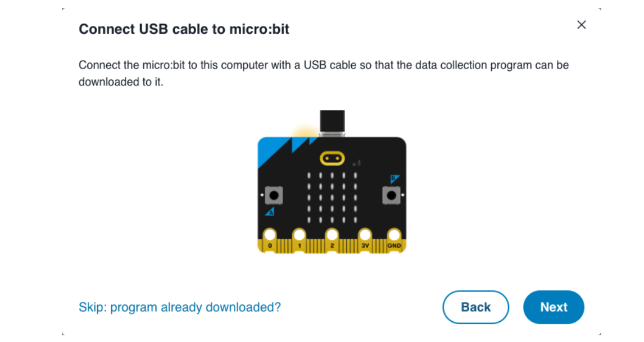
Task: Click the gold micro:bit logo on the board
Action: 332,158
